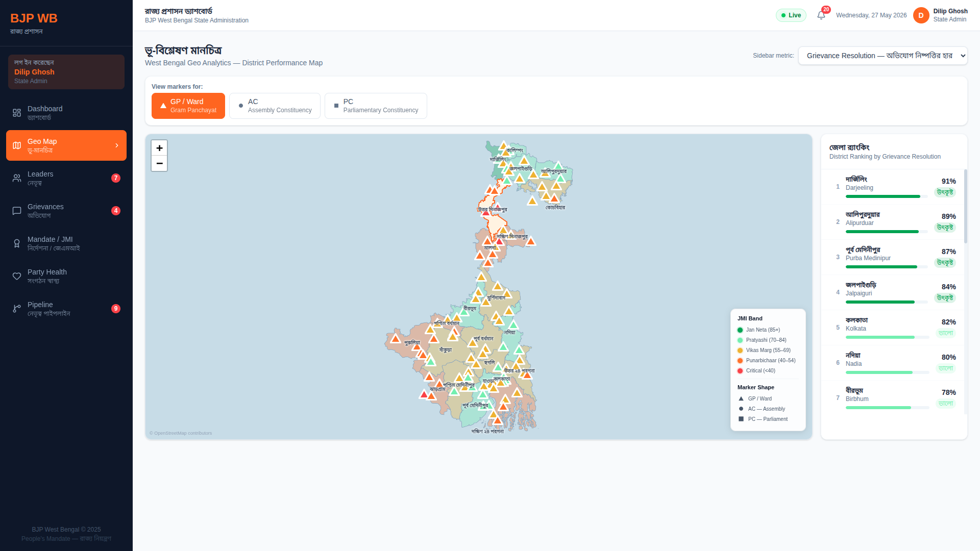Select the Nadia ranking row

892,363
